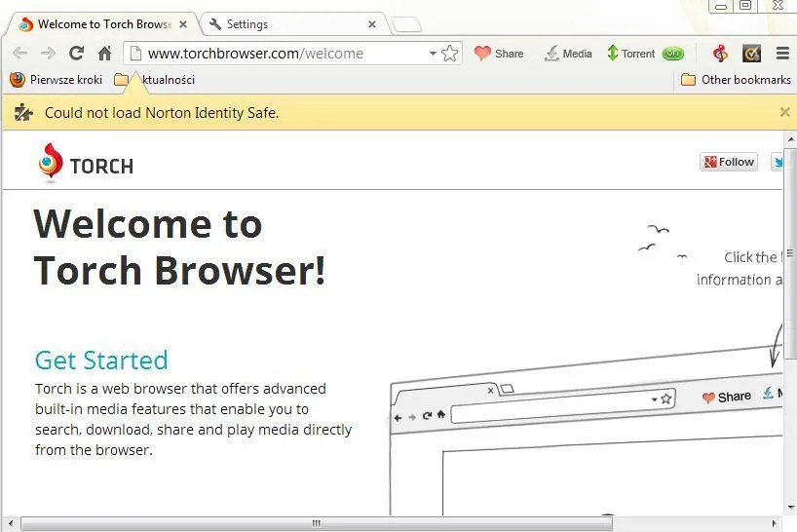Click the horizontal scrollbar right arrow

coord(775,523)
